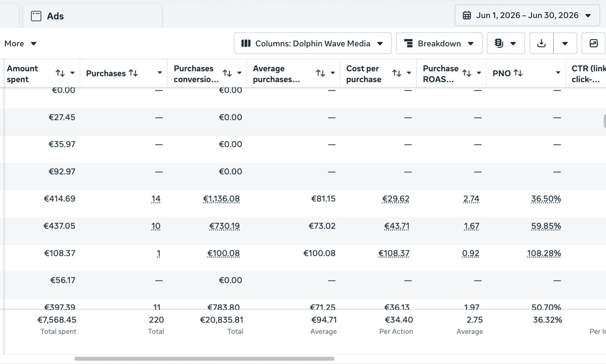Open Cost per purchase column options

[x=409, y=73]
